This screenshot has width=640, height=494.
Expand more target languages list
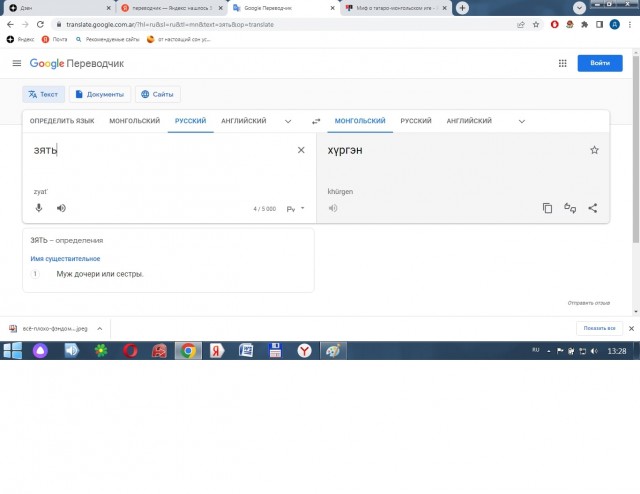pyautogui.click(x=522, y=121)
